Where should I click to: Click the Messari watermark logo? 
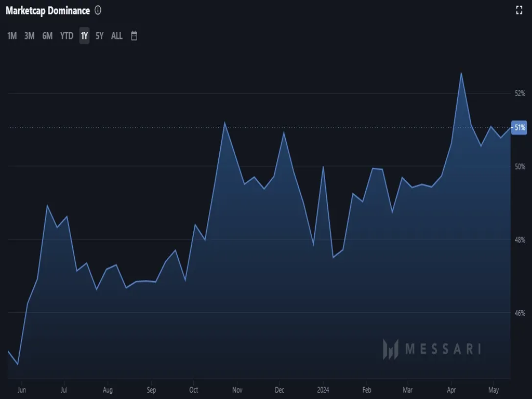click(x=431, y=349)
